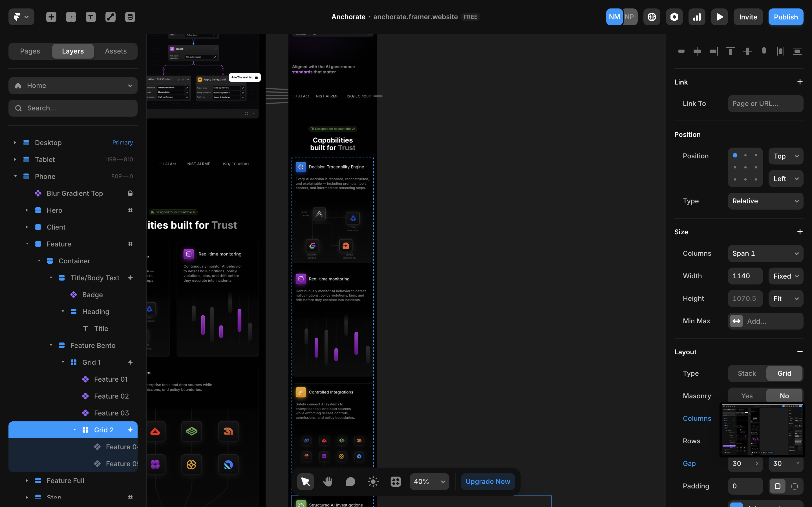Open the Plugins panel

click(x=674, y=17)
